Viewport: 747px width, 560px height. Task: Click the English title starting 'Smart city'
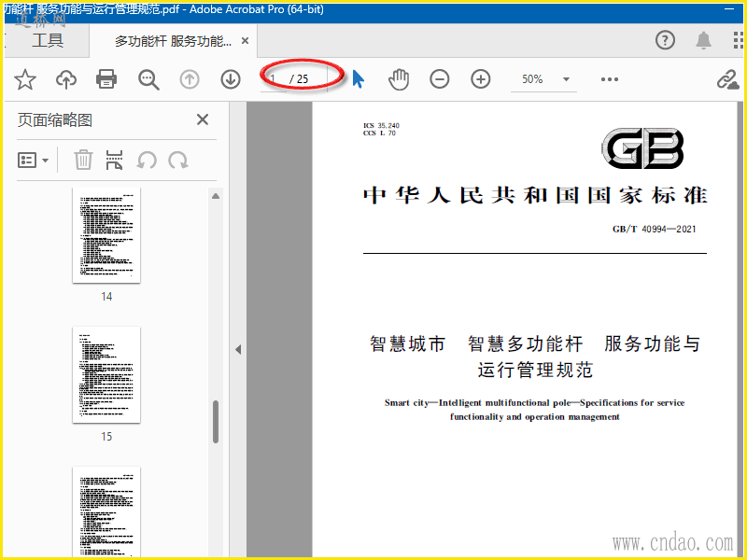(x=534, y=410)
